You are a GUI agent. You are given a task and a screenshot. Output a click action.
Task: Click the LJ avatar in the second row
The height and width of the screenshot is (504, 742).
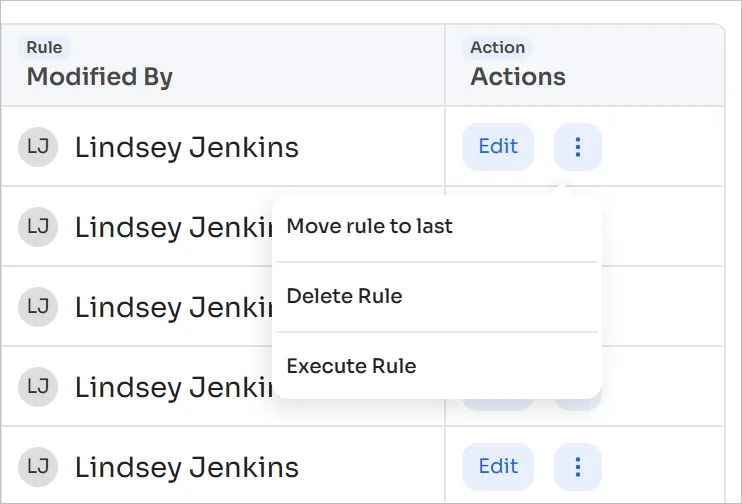38,227
